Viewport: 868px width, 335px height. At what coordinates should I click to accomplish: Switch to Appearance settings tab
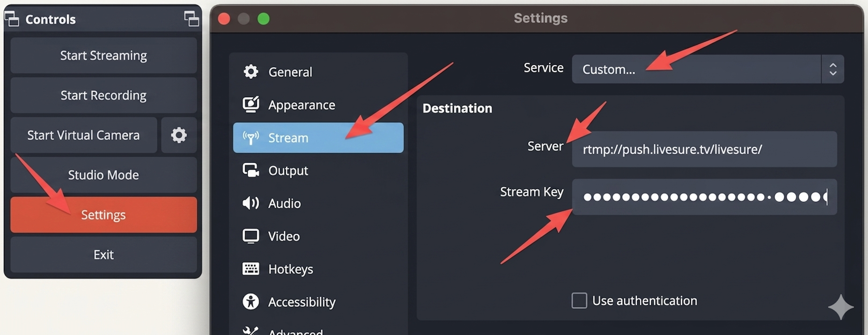tap(318, 105)
